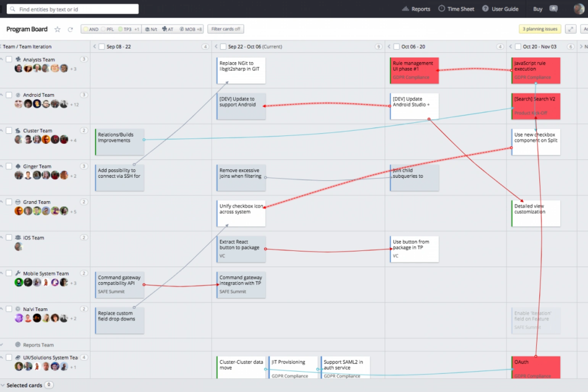The height and width of the screenshot is (392, 588).
Task: Click the Analysts Team icon
Action: tap(18, 59)
